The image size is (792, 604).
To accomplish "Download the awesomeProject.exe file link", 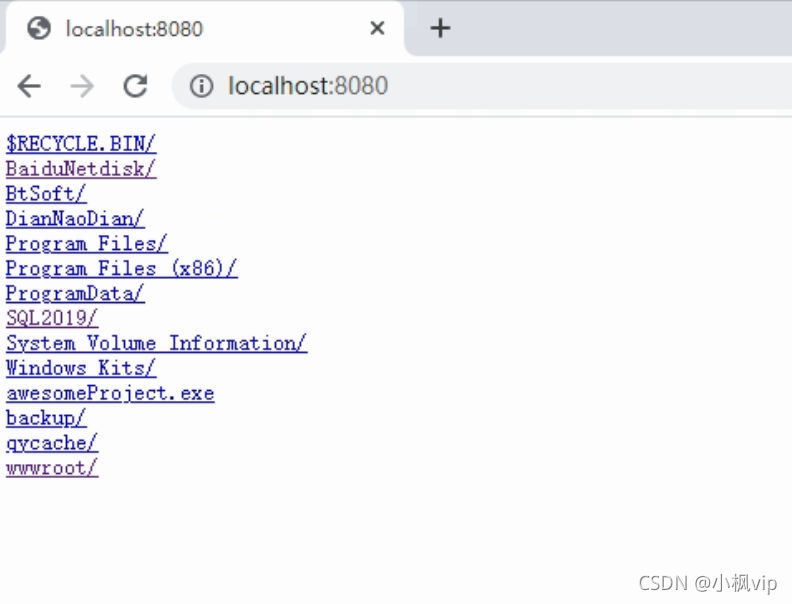I will pos(110,393).
